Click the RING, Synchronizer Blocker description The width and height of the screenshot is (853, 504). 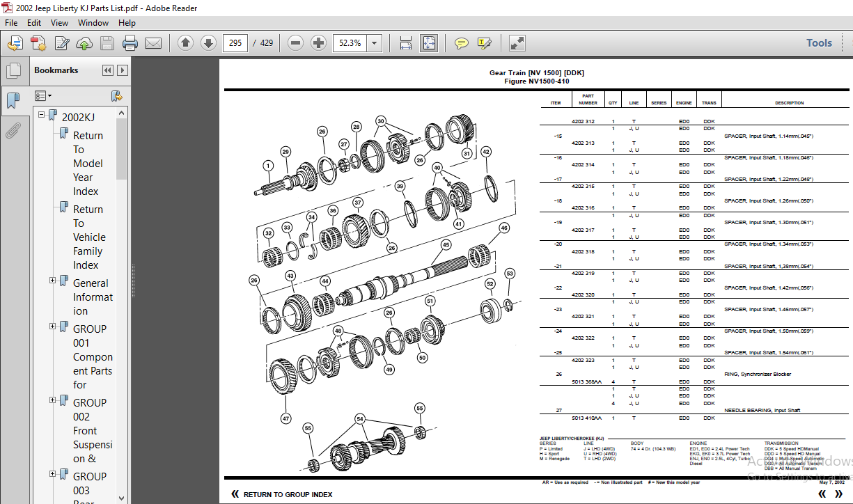tap(758, 375)
